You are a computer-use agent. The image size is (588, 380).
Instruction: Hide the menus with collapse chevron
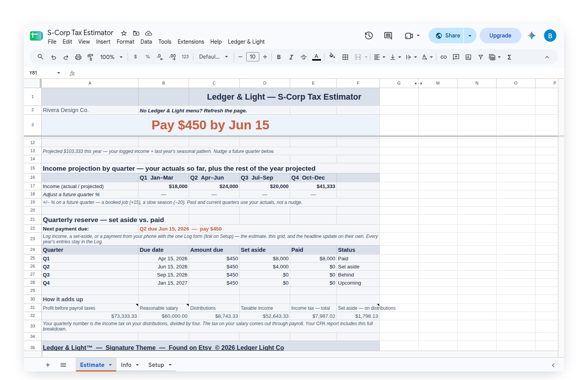click(547, 57)
